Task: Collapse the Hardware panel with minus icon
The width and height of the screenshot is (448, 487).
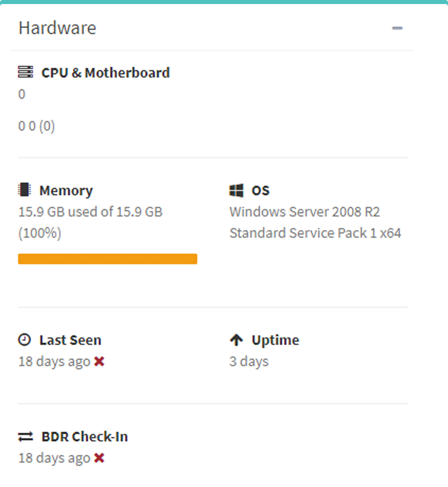Action: [x=397, y=28]
